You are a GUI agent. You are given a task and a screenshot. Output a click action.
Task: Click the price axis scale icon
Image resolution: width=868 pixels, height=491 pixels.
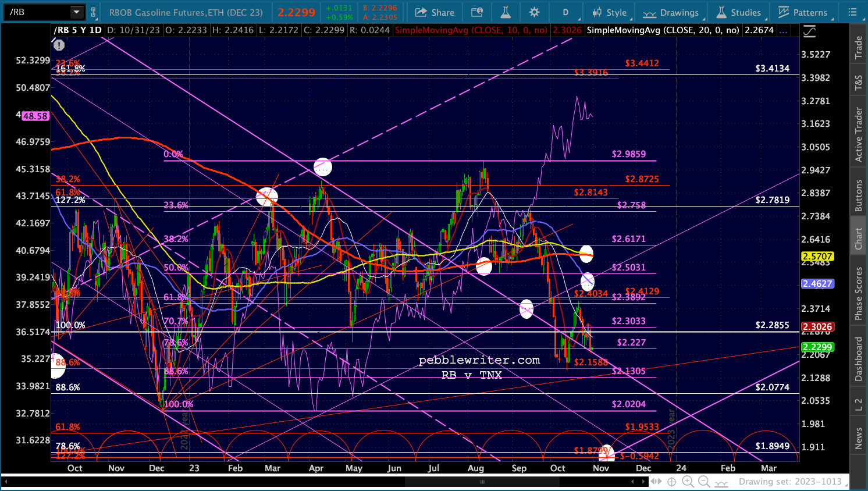[x=809, y=31]
